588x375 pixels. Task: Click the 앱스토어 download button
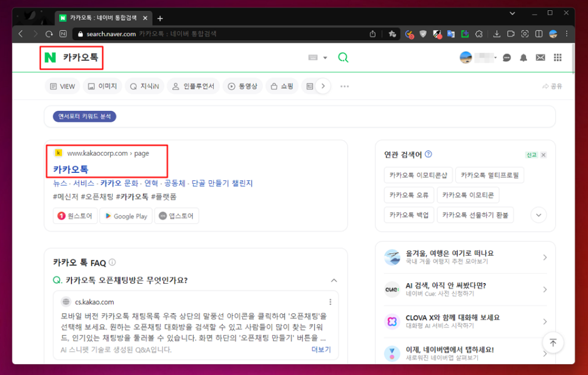pyautogui.click(x=177, y=216)
